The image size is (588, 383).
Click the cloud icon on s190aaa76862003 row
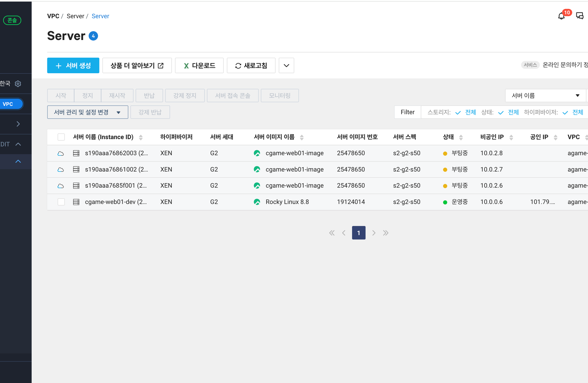[x=61, y=153]
